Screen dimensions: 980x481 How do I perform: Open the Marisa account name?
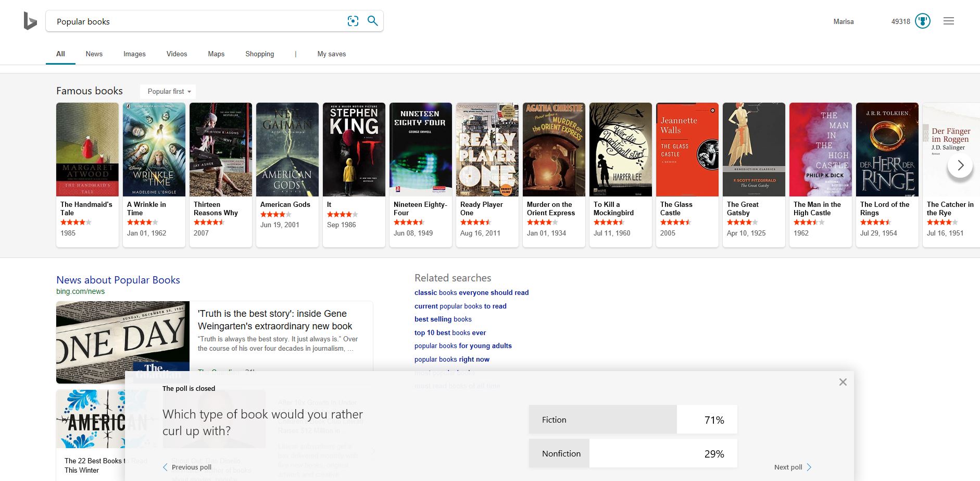pyautogui.click(x=843, y=21)
